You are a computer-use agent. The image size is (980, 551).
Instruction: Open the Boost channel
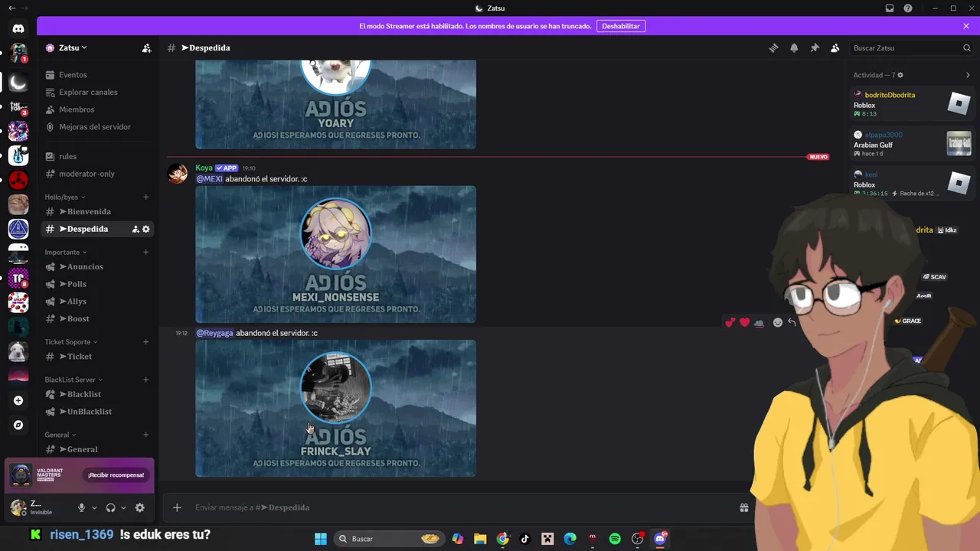click(97, 318)
